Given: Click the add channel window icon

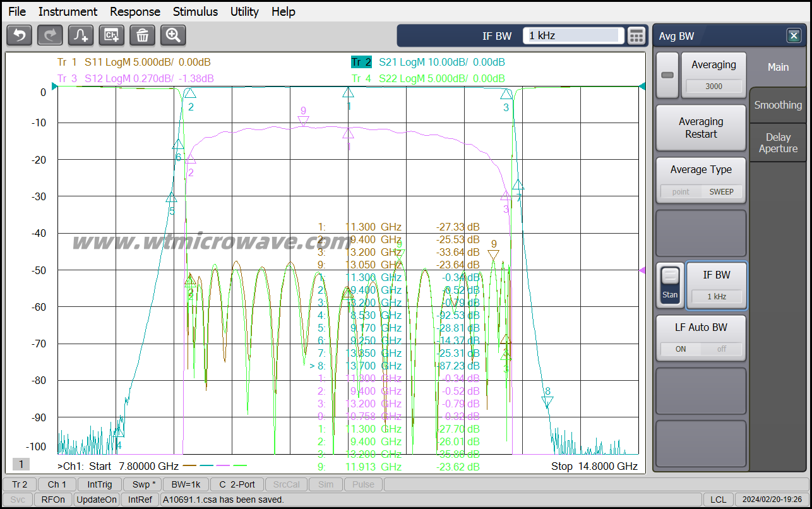Looking at the screenshot, I should [x=112, y=35].
